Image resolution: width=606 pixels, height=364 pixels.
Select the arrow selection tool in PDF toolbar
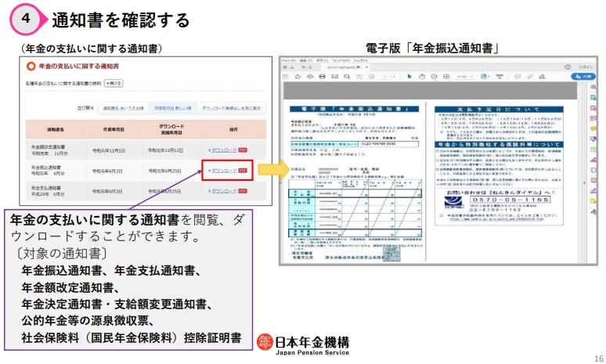[x=409, y=77]
